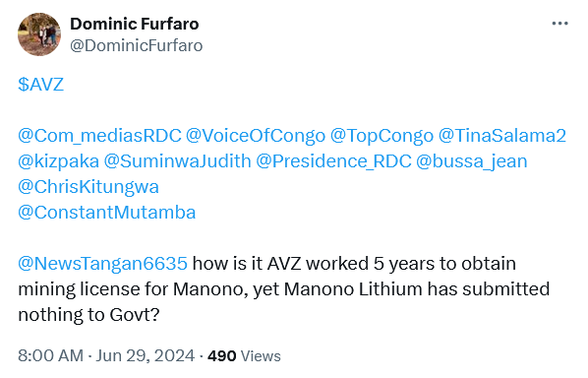Click Dominic Furfaro's profile avatar
The image size is (588, 378).
39,34
